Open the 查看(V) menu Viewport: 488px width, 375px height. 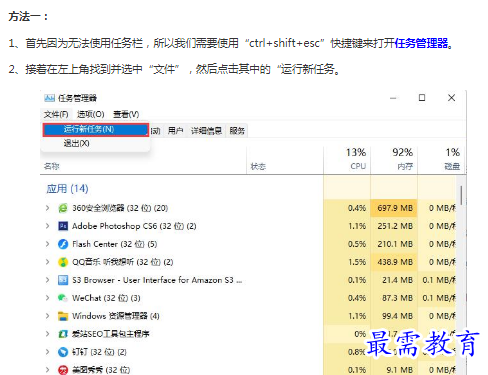(126, 114)
